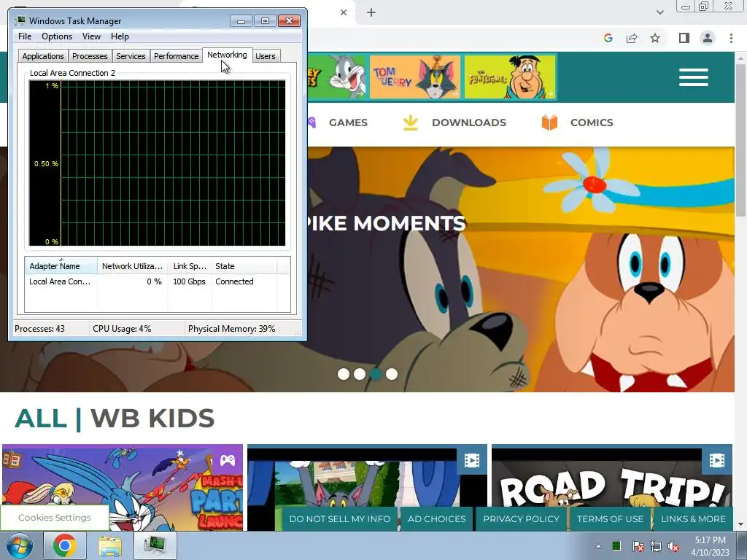Select the fourth carousel slide dot
Viewport: 747px width, 560px height.
(x=392, y=374)
